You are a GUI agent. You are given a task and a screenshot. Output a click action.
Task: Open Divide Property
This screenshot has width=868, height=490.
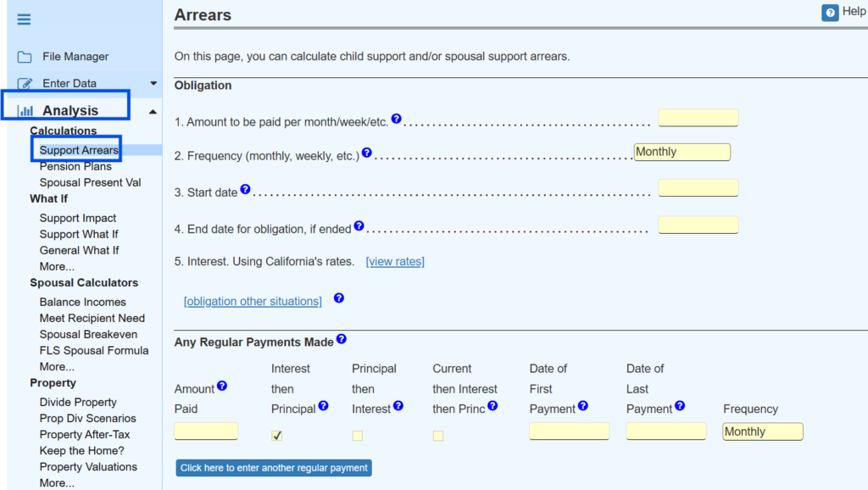tap(78, 403)
